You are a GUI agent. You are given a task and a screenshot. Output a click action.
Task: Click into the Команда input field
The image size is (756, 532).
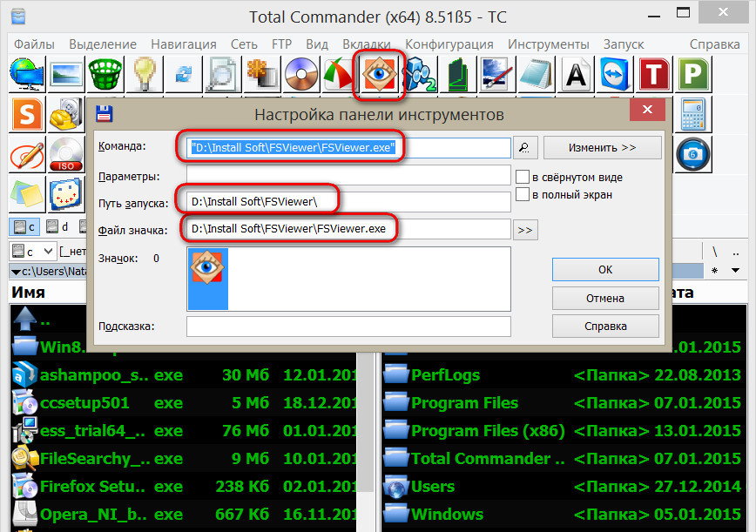coord(348,147)
